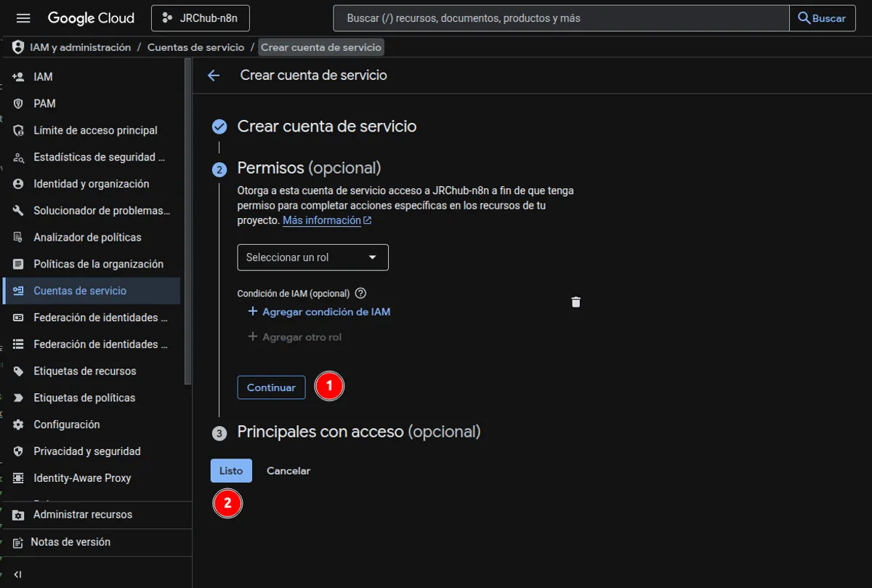The height and width of the screenshot is (588, 872).
Task: Click the second Federación de identidades list icon
Action: click(x=19, y=345)
